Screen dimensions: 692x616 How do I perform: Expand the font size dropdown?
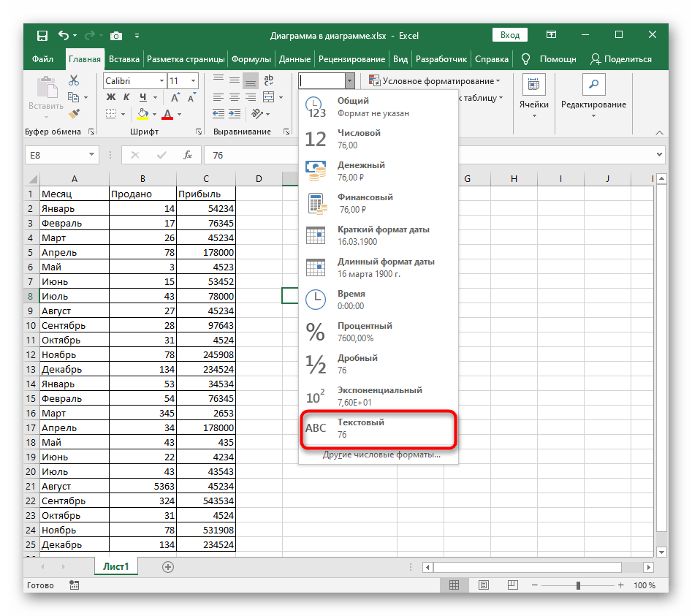tap(193, 81)
